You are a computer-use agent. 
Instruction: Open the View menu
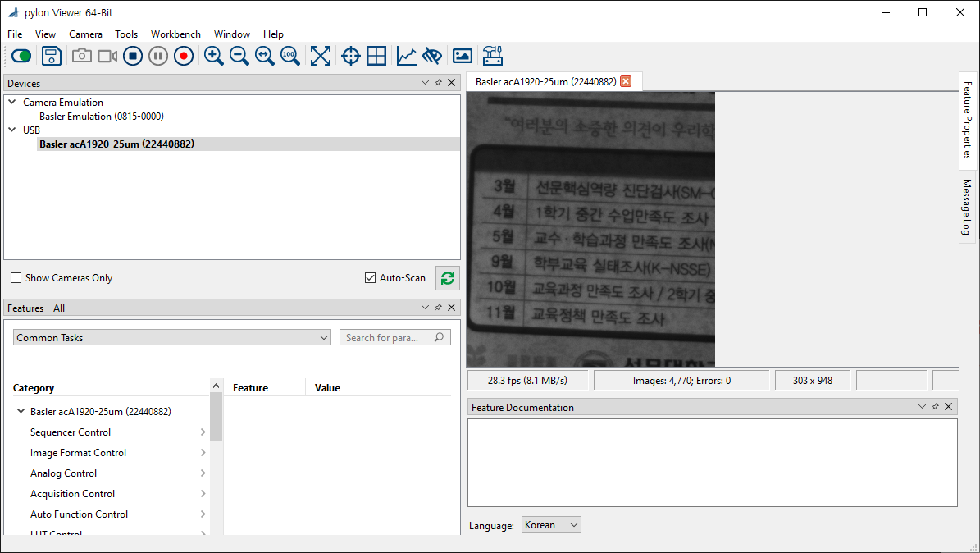coord(45,34)
